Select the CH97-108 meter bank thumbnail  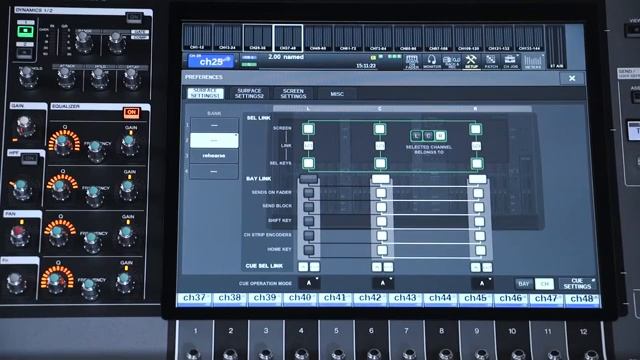click(x=438, y=38)
